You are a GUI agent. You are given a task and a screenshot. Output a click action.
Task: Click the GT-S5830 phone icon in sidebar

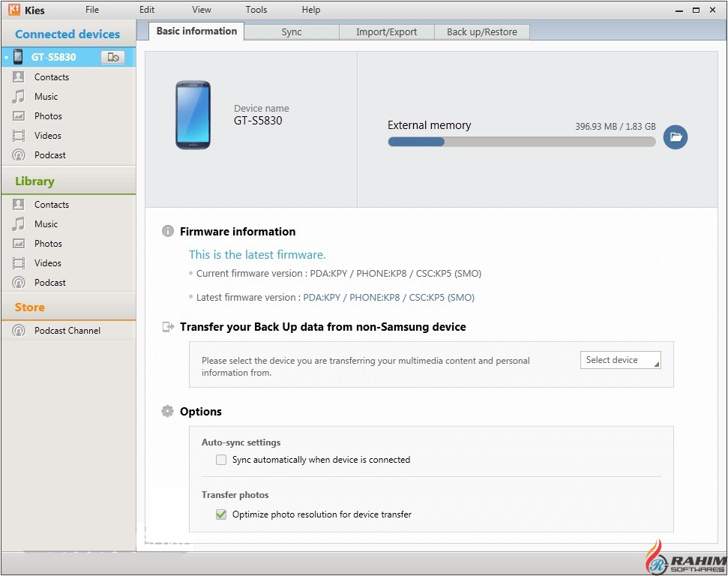(x=18, y=57)
